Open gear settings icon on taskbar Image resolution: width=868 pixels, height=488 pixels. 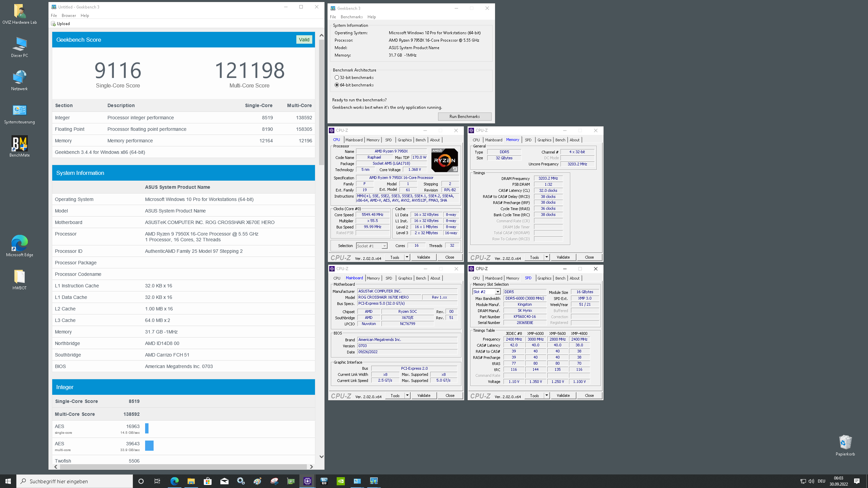coord(241,481)
